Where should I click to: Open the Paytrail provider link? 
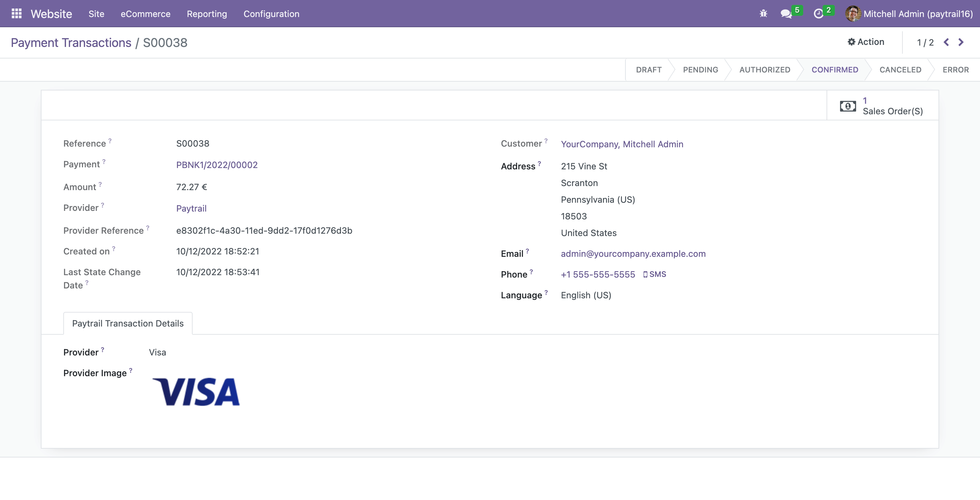(191, 209)
